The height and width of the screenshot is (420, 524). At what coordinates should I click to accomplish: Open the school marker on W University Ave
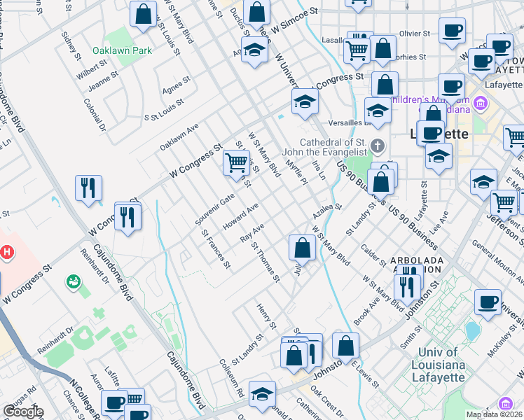coord(305,103)
